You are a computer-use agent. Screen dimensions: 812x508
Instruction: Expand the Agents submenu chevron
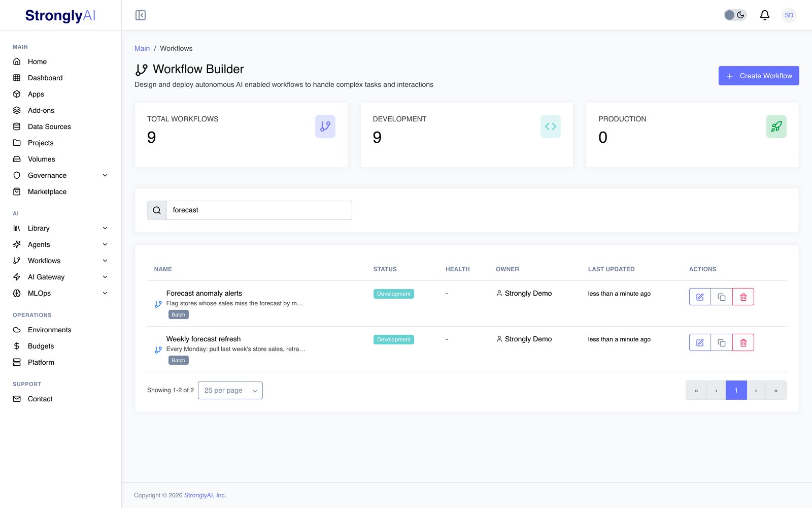[x=105, y=244]
